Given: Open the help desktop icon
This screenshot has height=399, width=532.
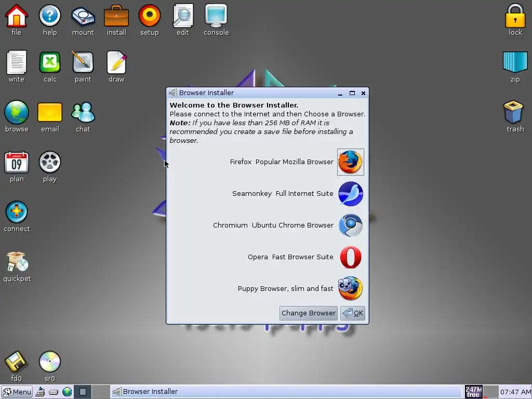Looking at the screenshot, I should (x=49, y=16).
